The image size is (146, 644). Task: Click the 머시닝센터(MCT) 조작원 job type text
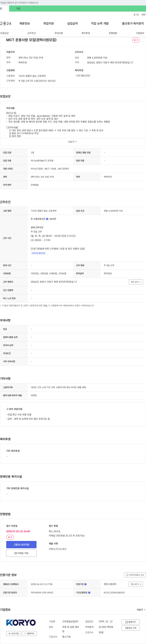(42, 161)
